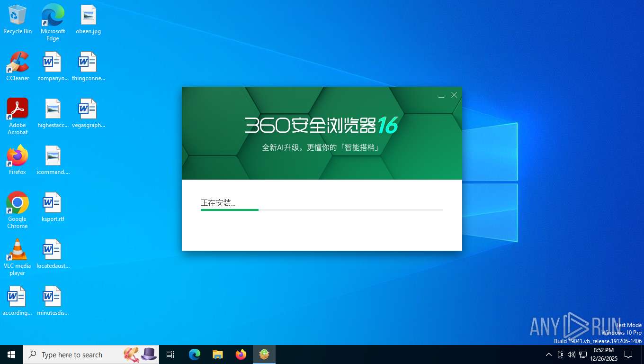Open the network tray icon
This screenshot has width=644, height=364.
point(583,355)
